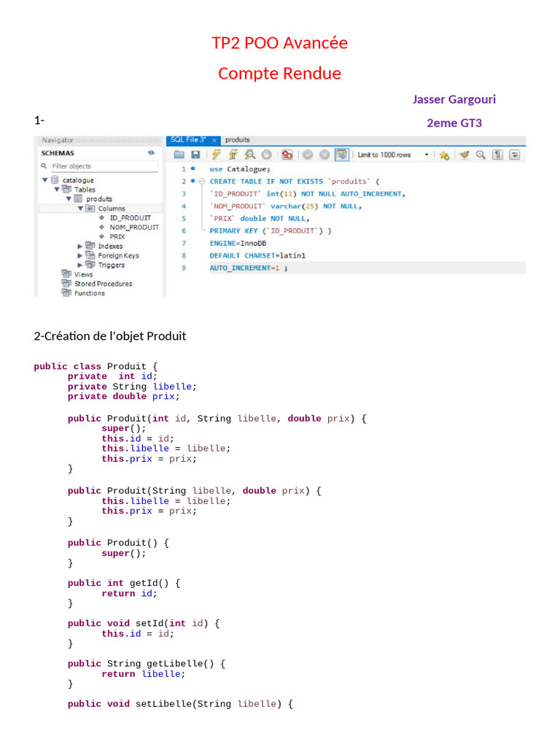This screenshot has height=747, width=560.
Task: Click the Rollback cross icon
Action: point(324,155)
